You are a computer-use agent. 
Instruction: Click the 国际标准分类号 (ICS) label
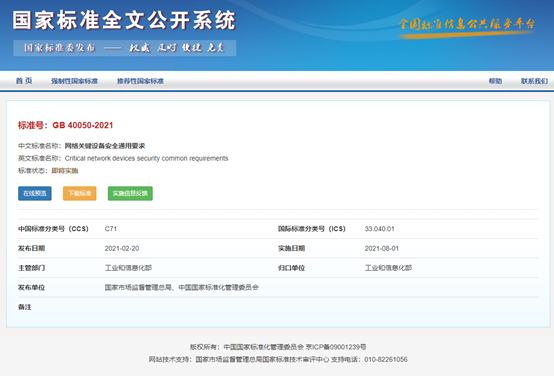click(312, 229)
